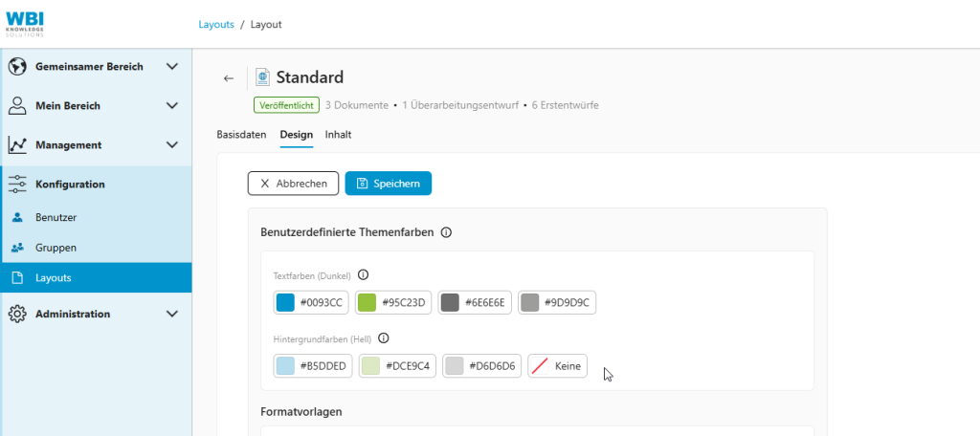Save changes with Speichern
The width and height of the screenshot is (980, 436).
tap(389, 184)
